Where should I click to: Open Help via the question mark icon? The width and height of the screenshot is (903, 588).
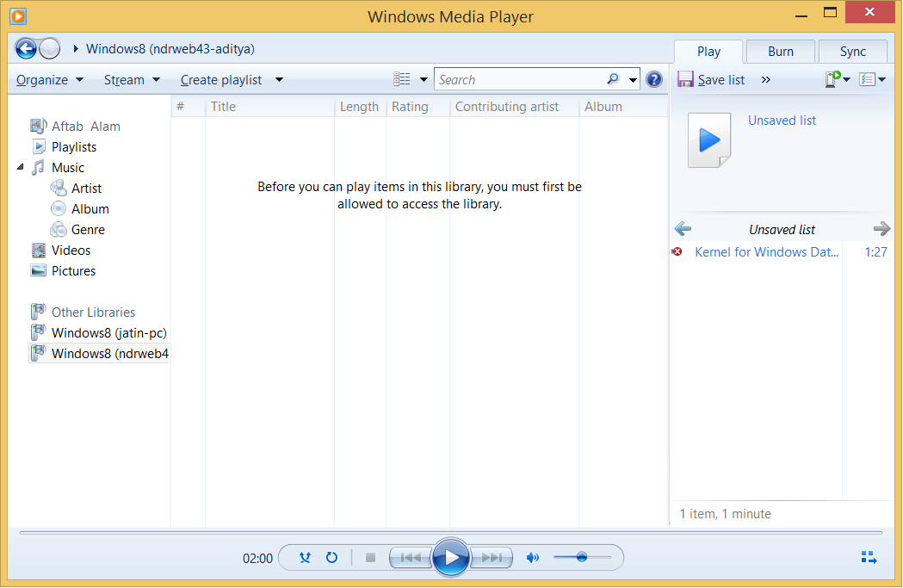[x=654, y=78]
